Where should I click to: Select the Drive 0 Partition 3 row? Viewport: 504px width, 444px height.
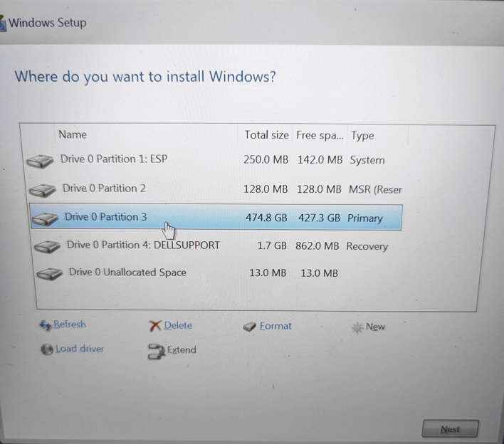(x=216, y=217)
